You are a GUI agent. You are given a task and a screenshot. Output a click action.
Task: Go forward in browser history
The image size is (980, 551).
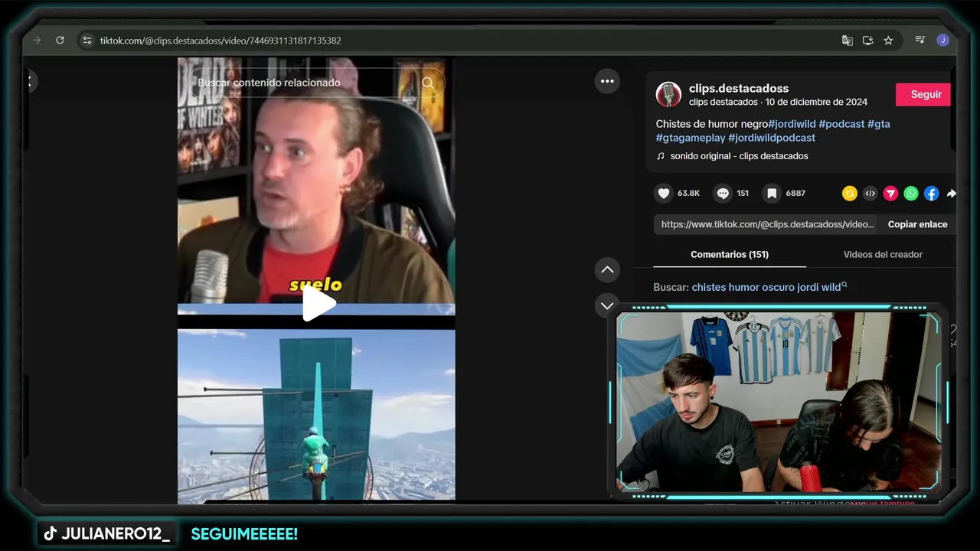click(37, 41)
